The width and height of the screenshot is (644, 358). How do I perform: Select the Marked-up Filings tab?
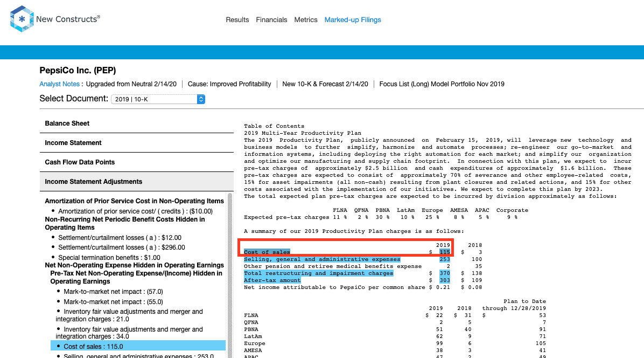pyautogui.click(x=353, y=20)
